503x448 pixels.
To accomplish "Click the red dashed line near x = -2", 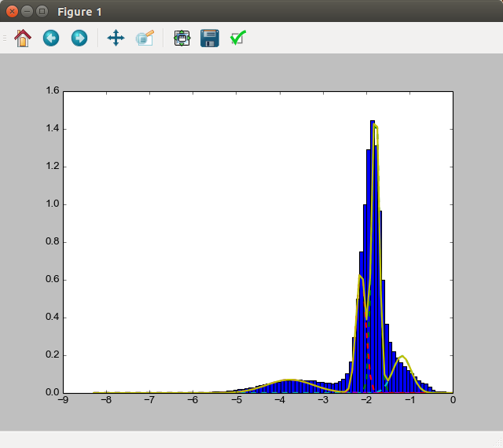I will (x=368, y=346).
